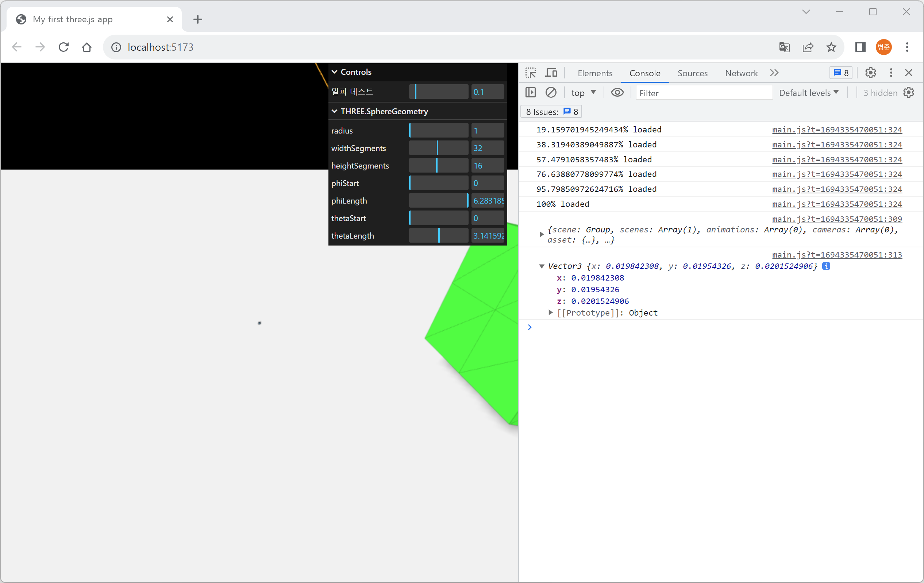The width and height of the screenshot is (924, 583).
Task: Click the Google Translate page icon
Action: 784,47
